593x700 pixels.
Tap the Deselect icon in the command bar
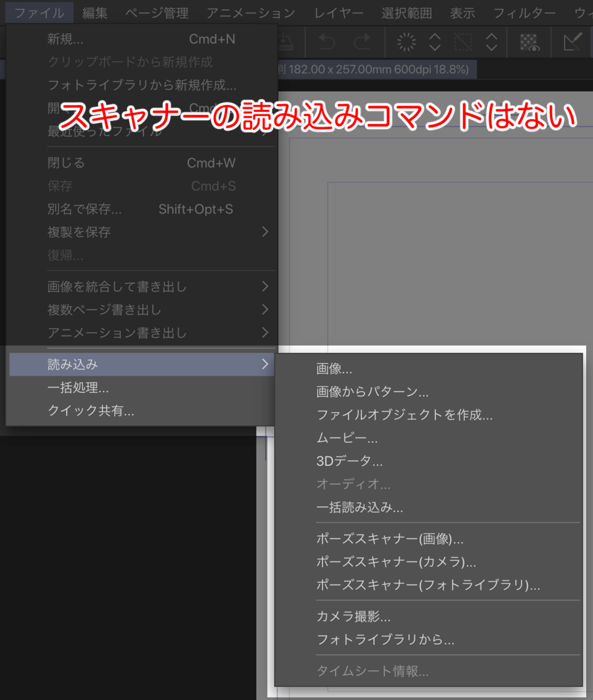[x=463, y=42]
